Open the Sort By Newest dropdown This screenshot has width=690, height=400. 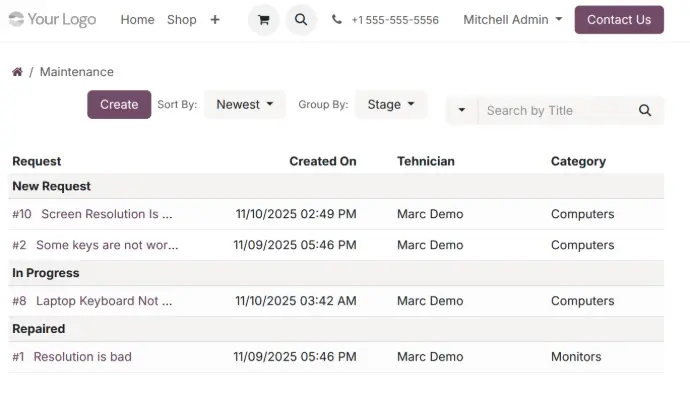pos(245,105)
